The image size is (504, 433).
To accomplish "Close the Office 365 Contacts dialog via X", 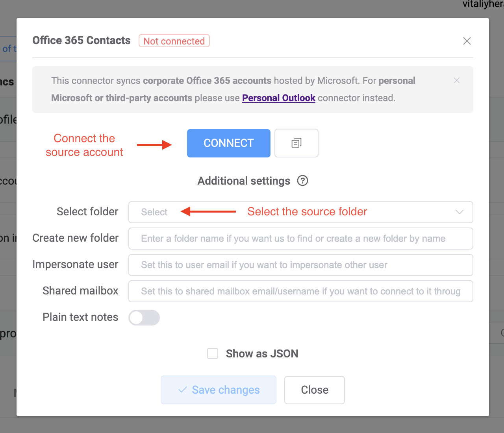I will [467, 41].
